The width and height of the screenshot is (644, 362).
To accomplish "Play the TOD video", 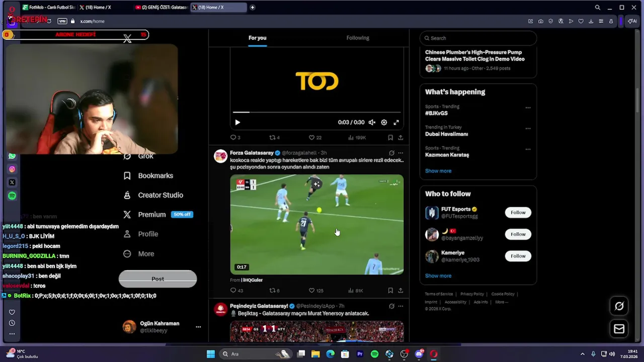I will (237, 122).
